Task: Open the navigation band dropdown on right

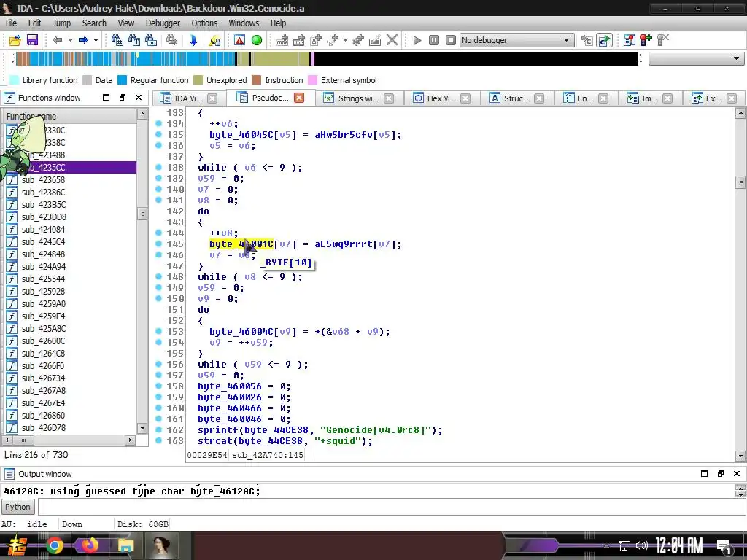Action: click(x=696, y=58)
